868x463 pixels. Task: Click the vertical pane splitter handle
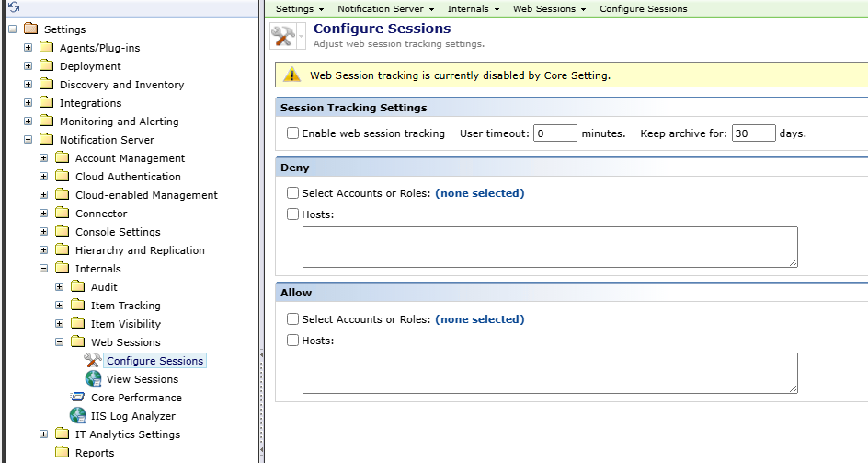coord(261,355)
